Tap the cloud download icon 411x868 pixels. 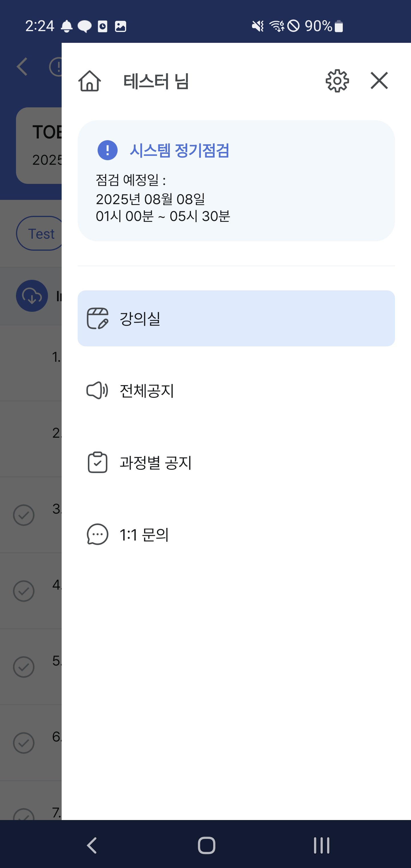point(32,296)
